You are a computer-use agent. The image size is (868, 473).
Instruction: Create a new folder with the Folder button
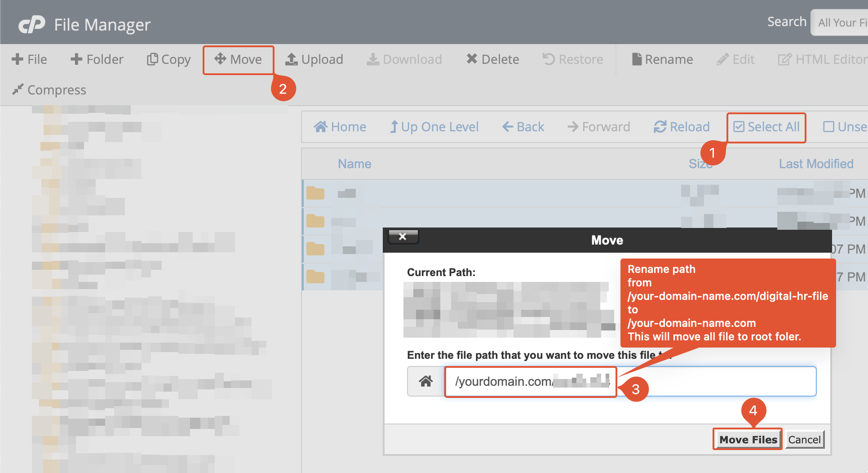pyautogui.click(x=97, y=59)
